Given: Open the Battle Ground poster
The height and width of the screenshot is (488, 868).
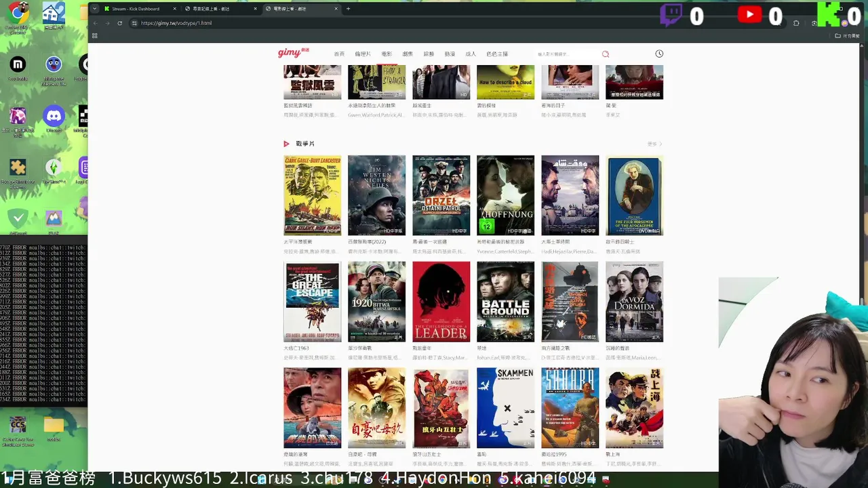Looking at the screenshot, I should click(506, 302).
